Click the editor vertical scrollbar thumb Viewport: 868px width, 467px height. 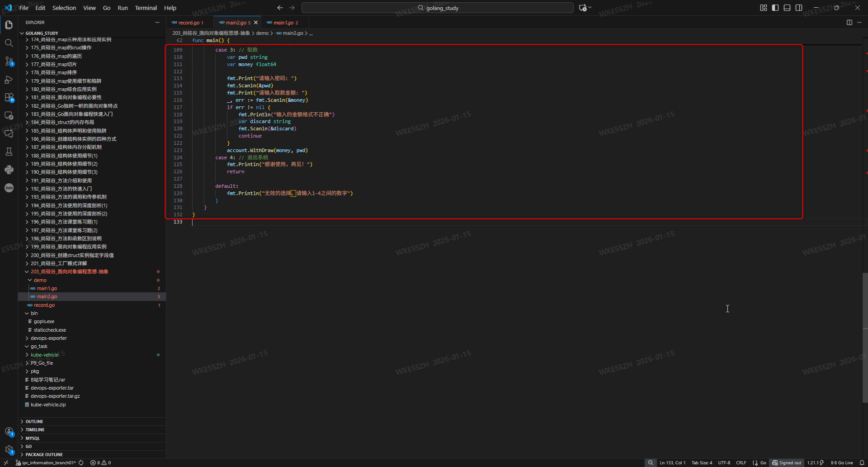pos(865,337)
